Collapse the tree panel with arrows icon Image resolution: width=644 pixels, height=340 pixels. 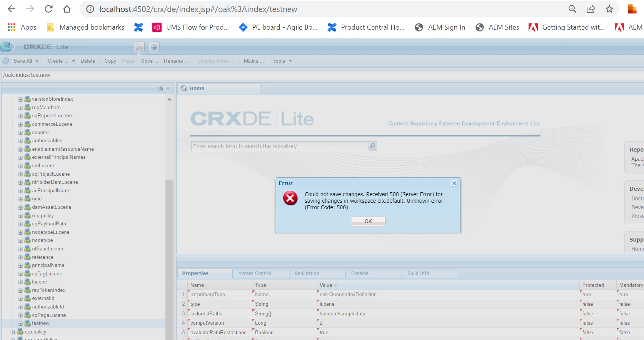tap(169, 88)
